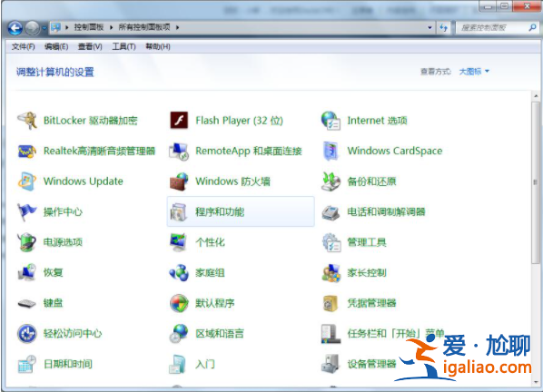Screen dimensions: 543x392
Task: Open the 设备管理器 icon
Action: point(331,364)
